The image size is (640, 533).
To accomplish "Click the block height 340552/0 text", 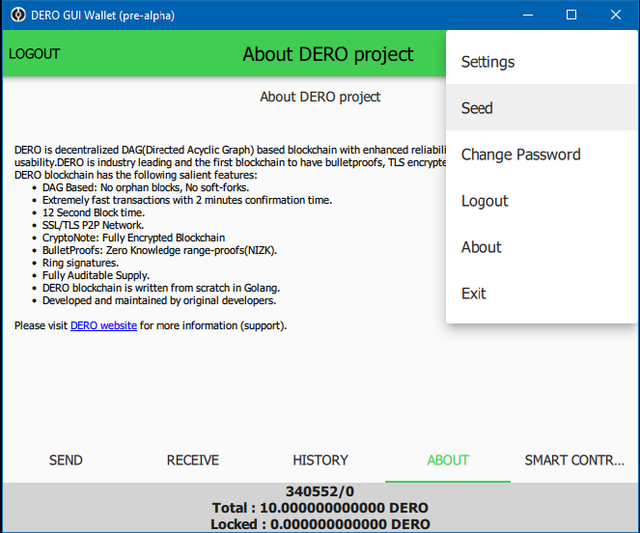I will (320, 491).
